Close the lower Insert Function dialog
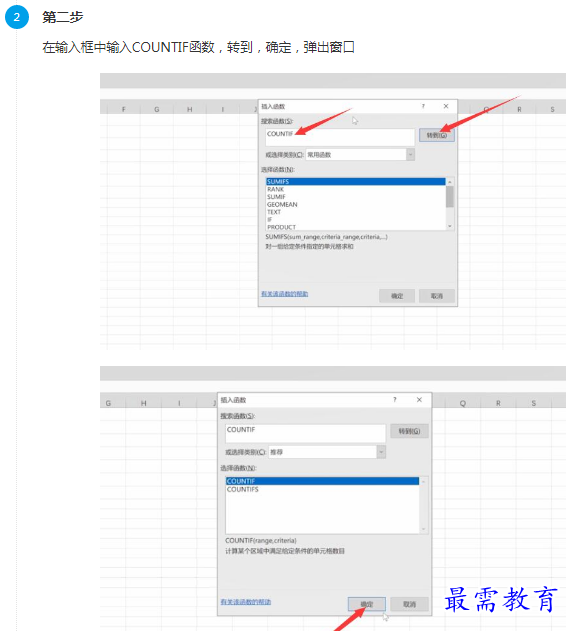Image resolution: width=566 pixels, height=631 pixels. (x=419, y=400)
